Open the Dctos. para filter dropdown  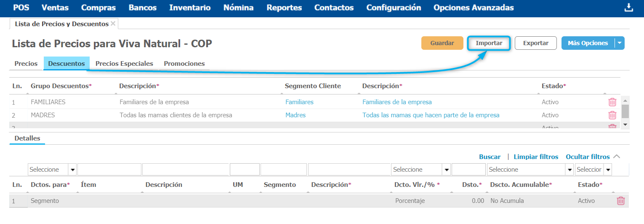point(72,170)
